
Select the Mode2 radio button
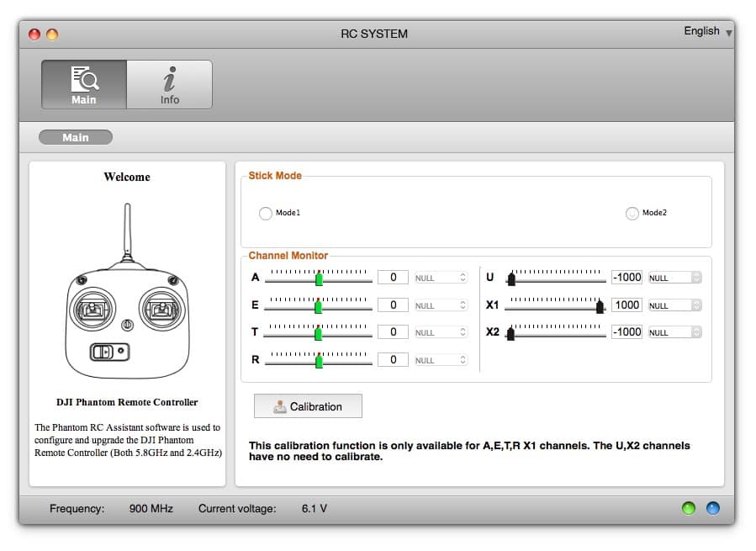click(x=632, y=213)
